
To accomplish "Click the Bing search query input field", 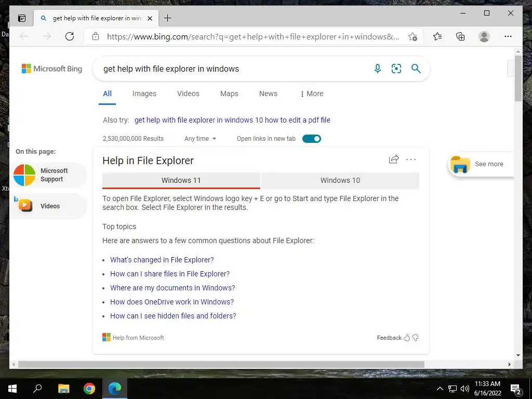I will point(234,69).
